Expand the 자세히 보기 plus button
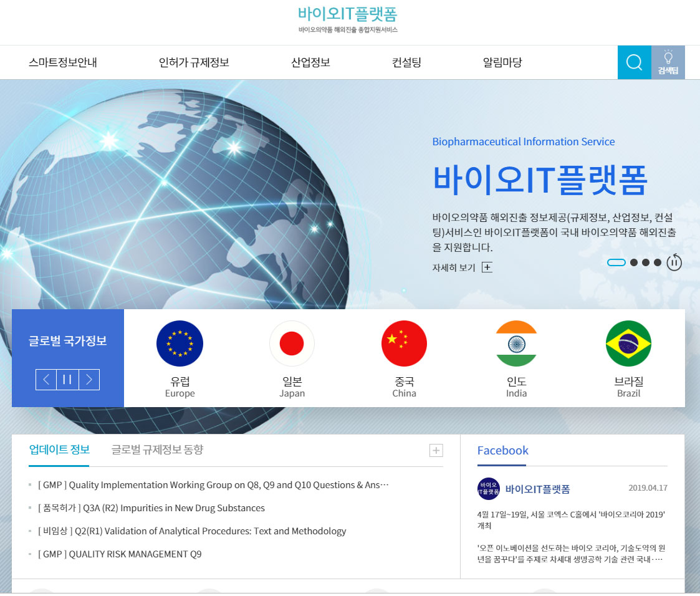The height and width of the screenshot is (596, 700). pyautogui.click(x=487, y=267)
